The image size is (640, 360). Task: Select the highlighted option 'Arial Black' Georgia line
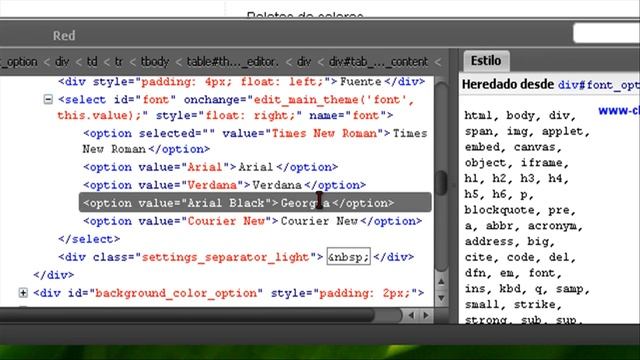click(255, 202)
